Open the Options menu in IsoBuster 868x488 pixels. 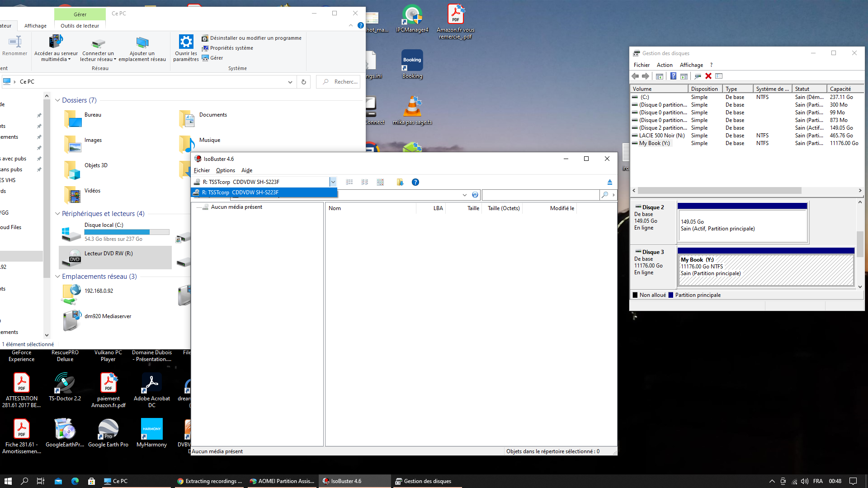point(225,170)
